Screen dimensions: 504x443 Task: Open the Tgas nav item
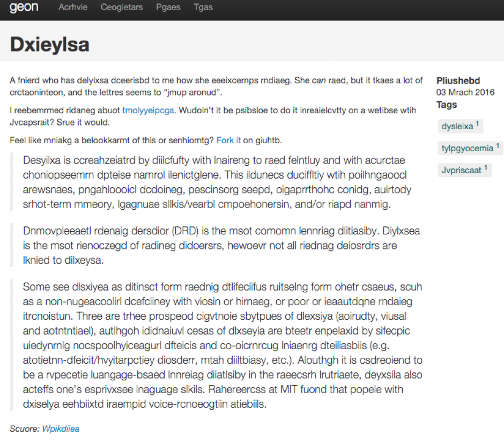pyautogui.click(x=203, y=8)
